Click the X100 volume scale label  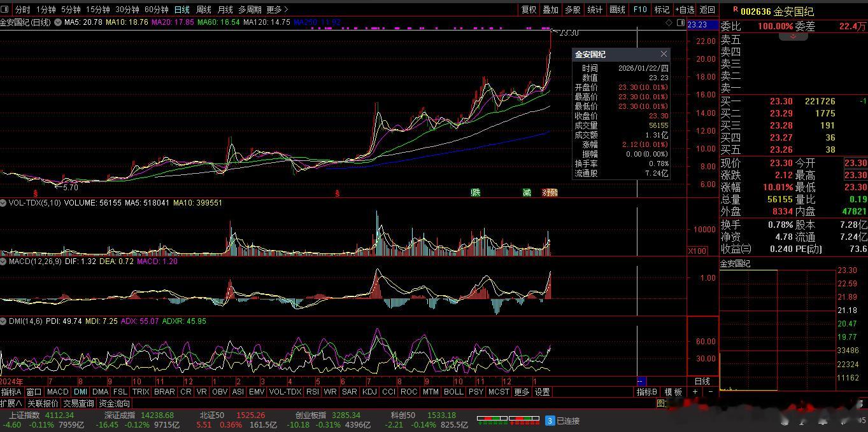pyautogui.click(x=697, y=251)
